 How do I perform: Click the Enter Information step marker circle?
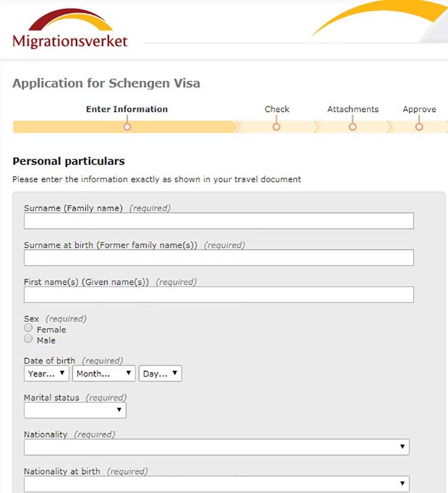tap(127, 127)
